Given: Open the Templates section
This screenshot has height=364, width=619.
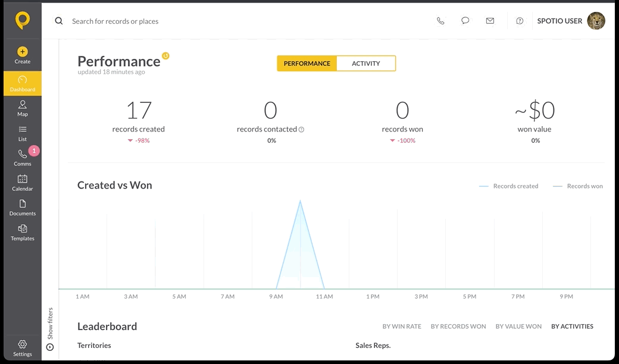Looking at the screenshot, I should pyautogui.click(x=23, y=233).
